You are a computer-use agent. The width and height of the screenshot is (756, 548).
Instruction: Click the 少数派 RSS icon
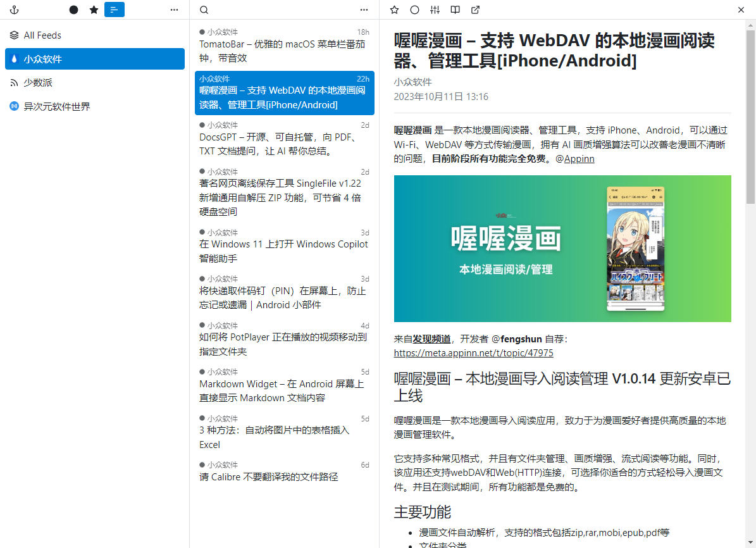[14, 83]
